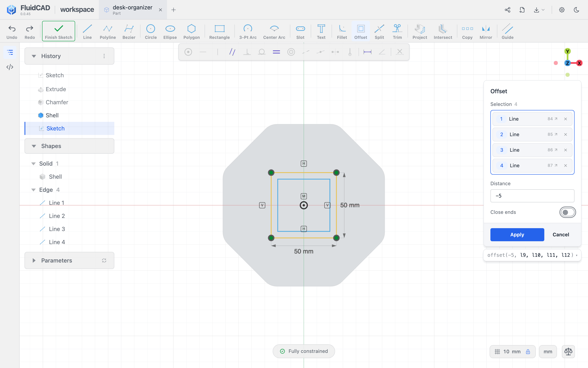
Task: Toggle dark mode moon icon
Action: point(576,10)
